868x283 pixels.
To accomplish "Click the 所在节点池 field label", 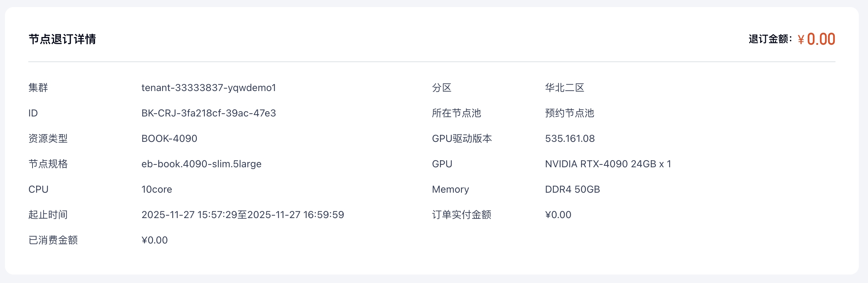I will [x=456, y=113].
